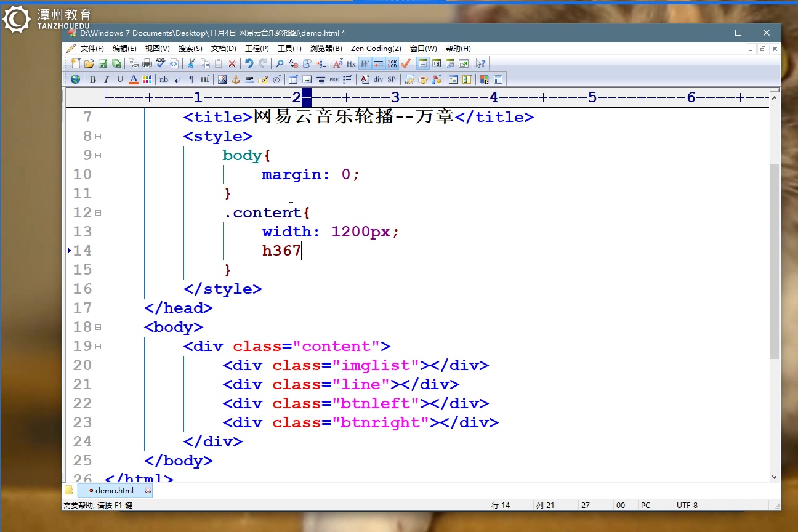798x532 pixels.
Task: Insert italic tag with I icon
Action: [107, 79]
